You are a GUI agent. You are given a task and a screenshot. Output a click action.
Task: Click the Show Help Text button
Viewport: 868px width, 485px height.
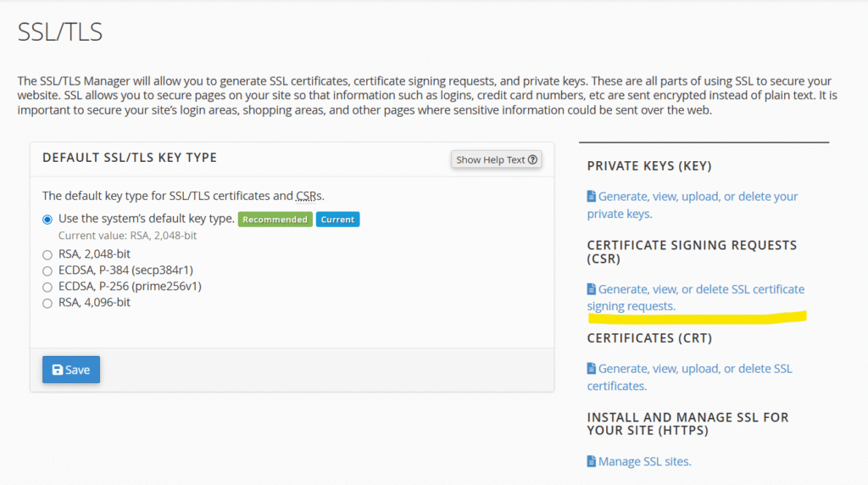click(x=496, y=159)
